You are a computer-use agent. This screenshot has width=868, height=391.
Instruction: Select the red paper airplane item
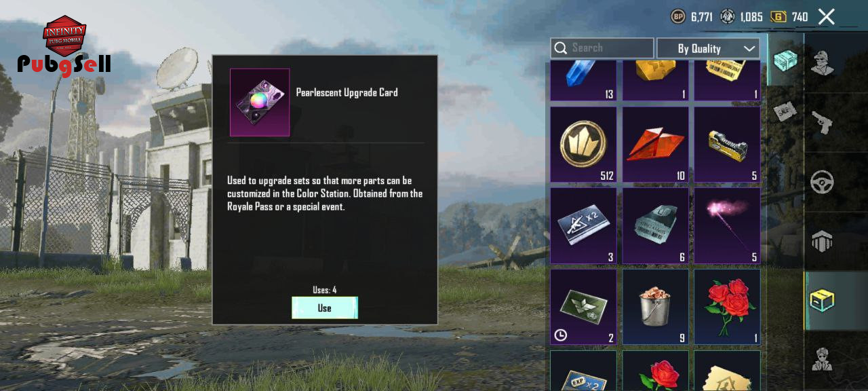(655, 145)
